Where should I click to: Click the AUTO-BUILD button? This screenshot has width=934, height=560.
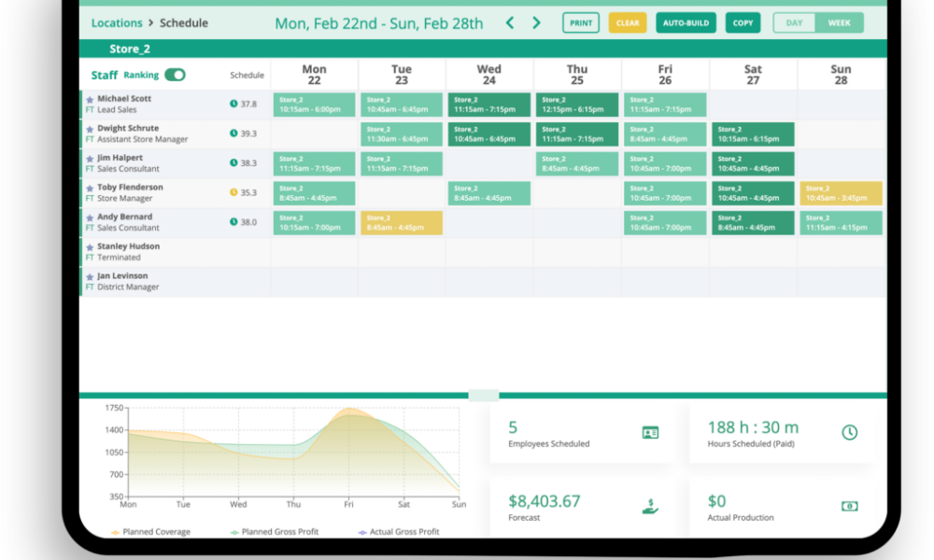[x=686, y=22]
